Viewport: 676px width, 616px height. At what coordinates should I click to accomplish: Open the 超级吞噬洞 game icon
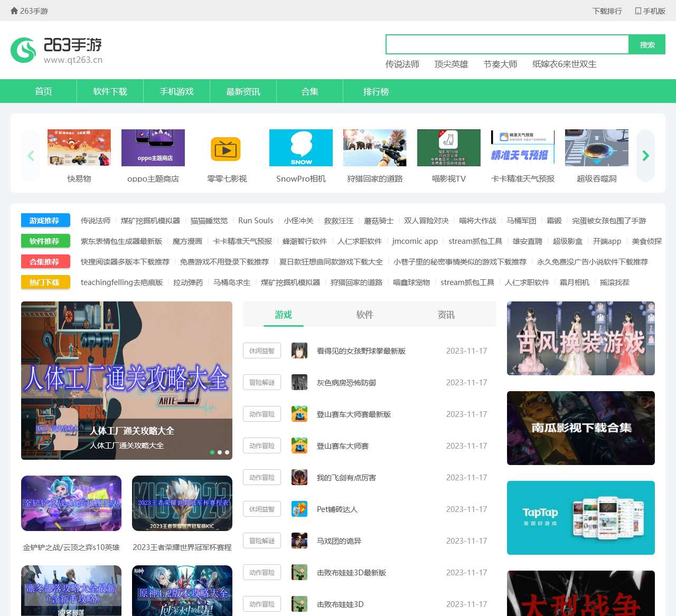596,148
